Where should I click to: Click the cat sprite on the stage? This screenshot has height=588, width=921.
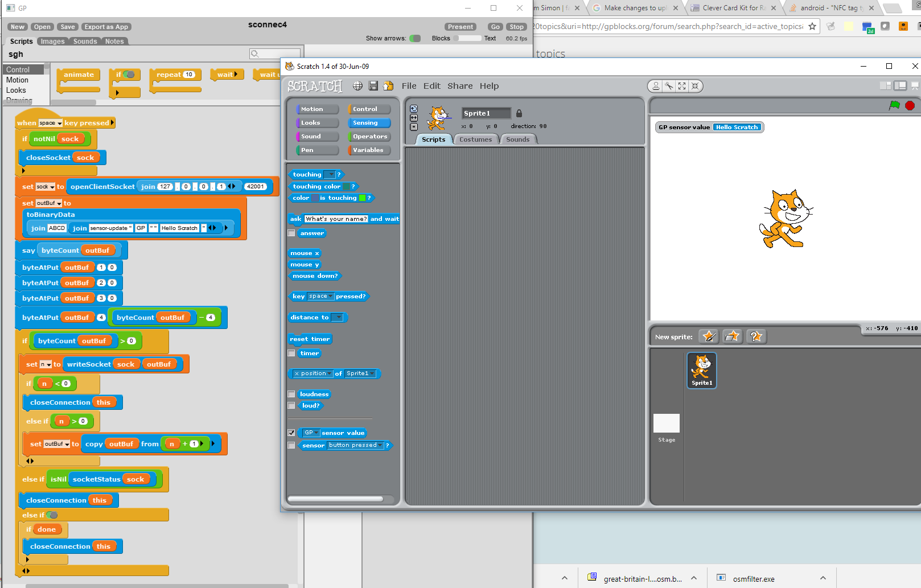tap(786, 219)
